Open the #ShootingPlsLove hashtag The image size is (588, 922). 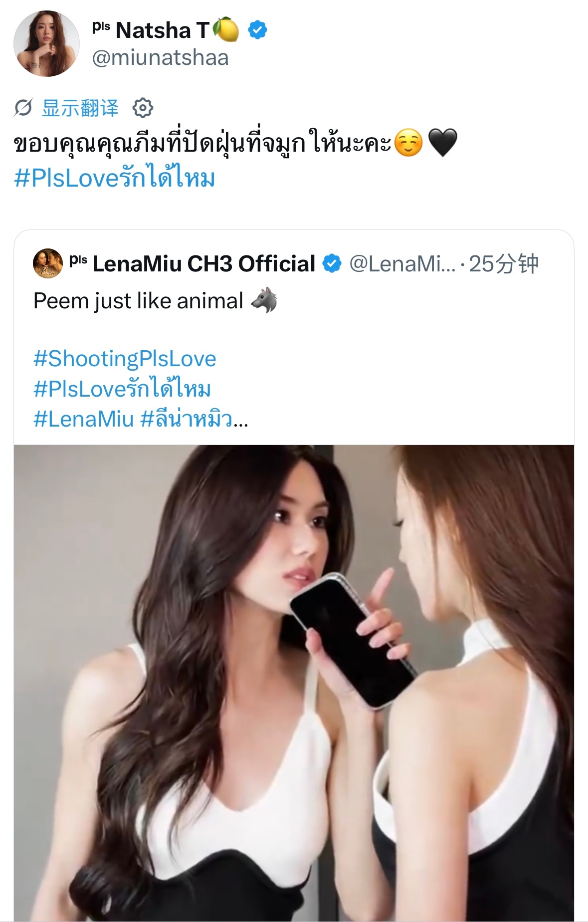pos(125,359)
